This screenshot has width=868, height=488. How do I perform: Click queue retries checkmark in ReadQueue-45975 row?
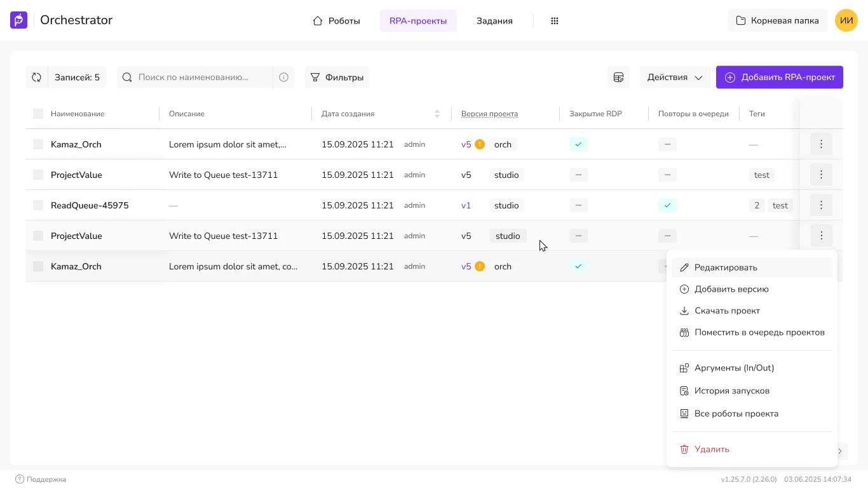(667, 205)
